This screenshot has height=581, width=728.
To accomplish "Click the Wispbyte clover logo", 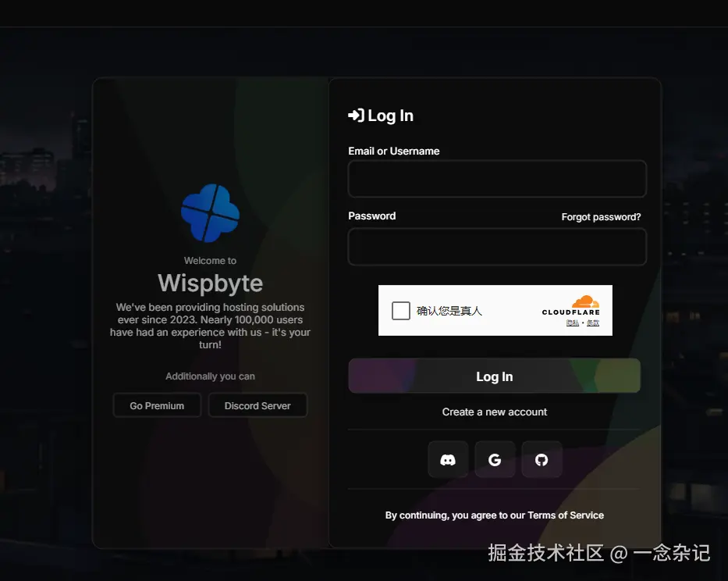I will [211, 213].
